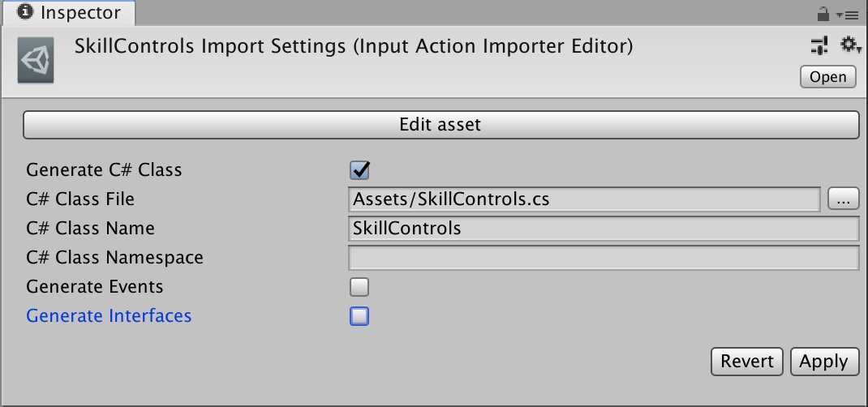The image size is (868, 407).
Task: Toggle the Inspector lock icon
Action: click(x=823, y=15)
